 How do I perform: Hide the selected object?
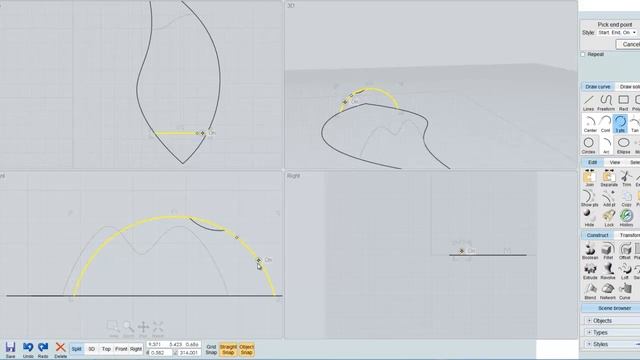(x=589, y=218)
